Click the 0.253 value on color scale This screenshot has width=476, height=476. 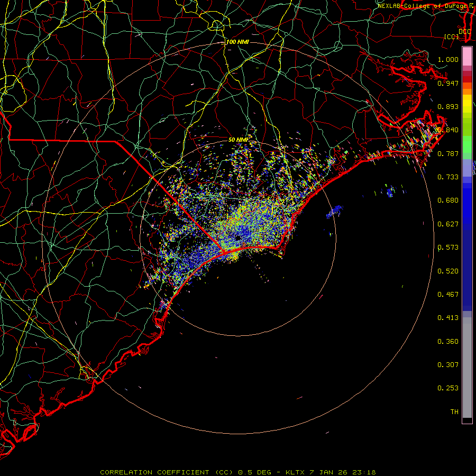448,388
